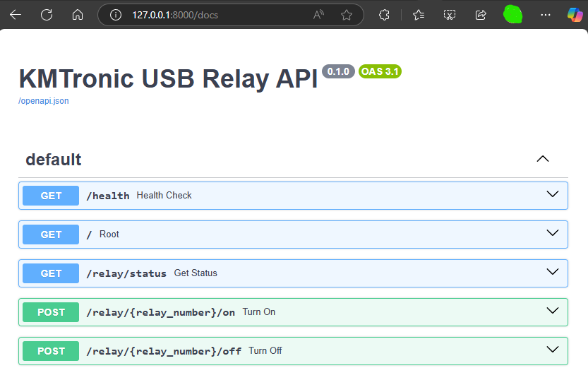Click the Turn Off summary text
This screenshot has width=588, height=368.
click(265, 351)
